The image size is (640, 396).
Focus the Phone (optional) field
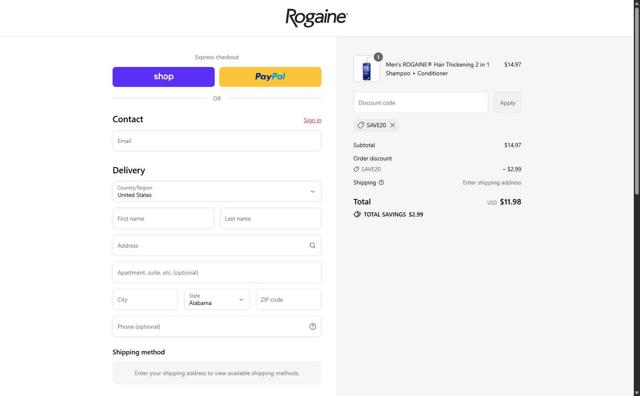(x=217, y=327)
